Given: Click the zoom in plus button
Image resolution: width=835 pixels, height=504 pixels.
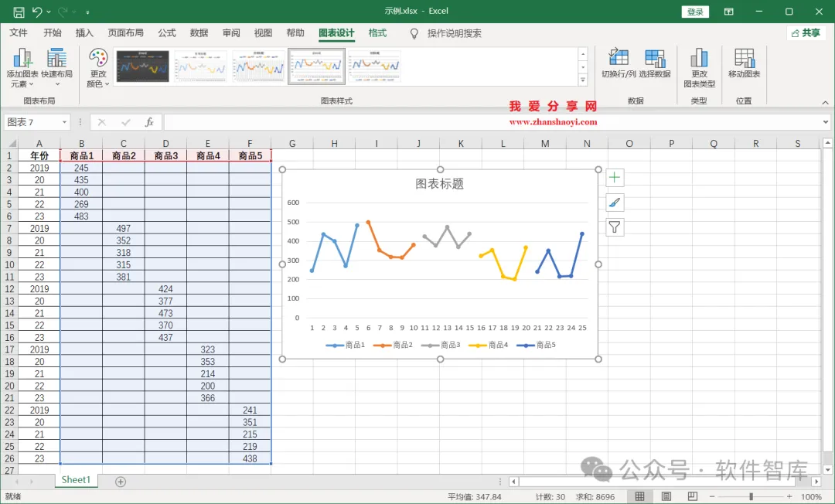Looking at the screenshot, I should (x=789, y=496).
